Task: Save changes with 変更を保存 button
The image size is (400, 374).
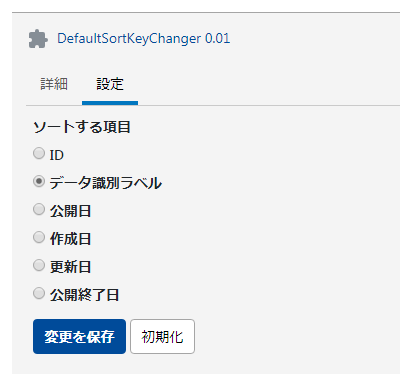Action: pyautogui.click(x=79, y=336)
